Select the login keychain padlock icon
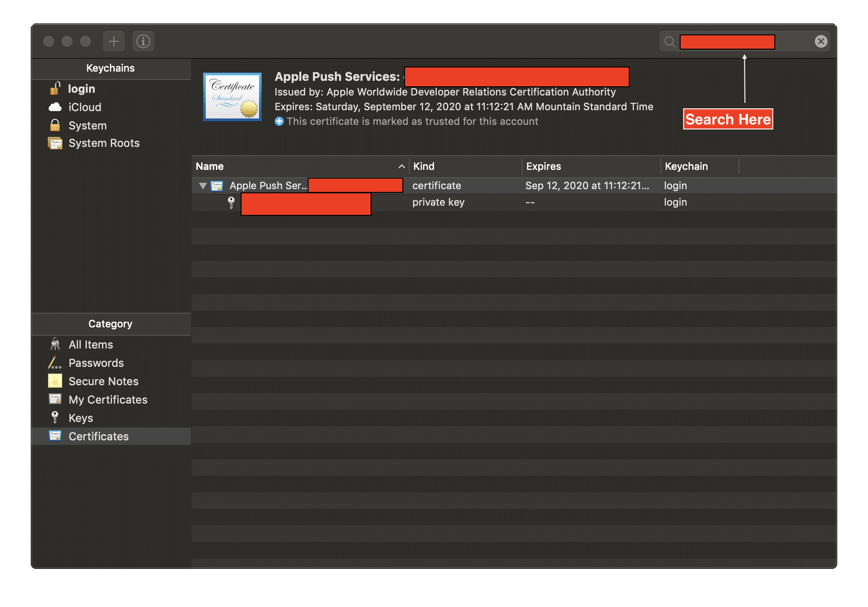Image resolution: width=868 pixels, height=607 pixels. tap(55, 88)
